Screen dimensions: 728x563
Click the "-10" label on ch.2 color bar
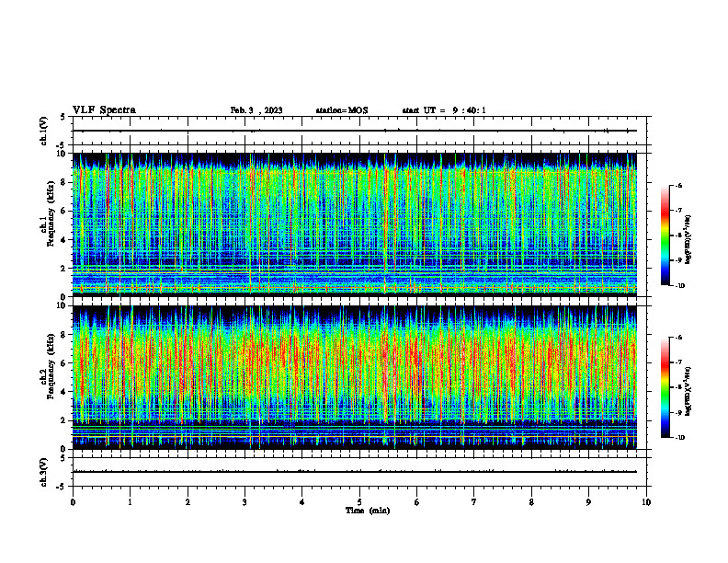click(679, 438)
